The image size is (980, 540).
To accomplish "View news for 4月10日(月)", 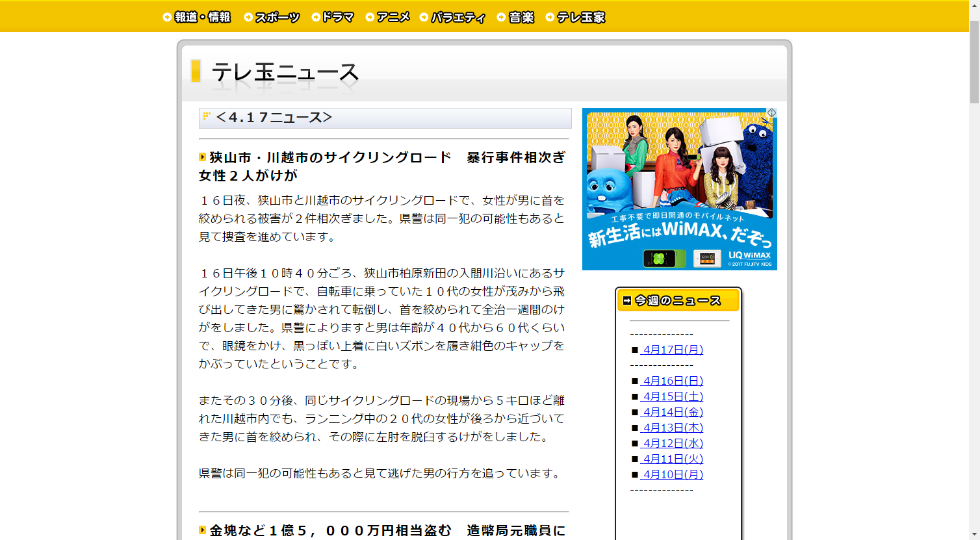I will 673,474.
